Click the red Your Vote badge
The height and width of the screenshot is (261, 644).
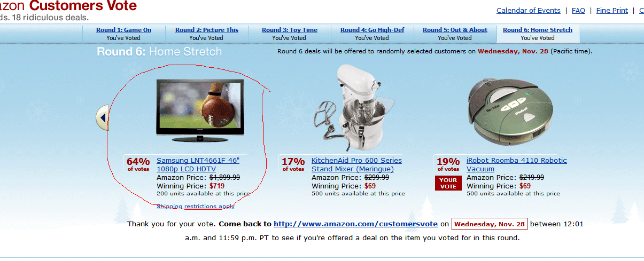point(448,183)
